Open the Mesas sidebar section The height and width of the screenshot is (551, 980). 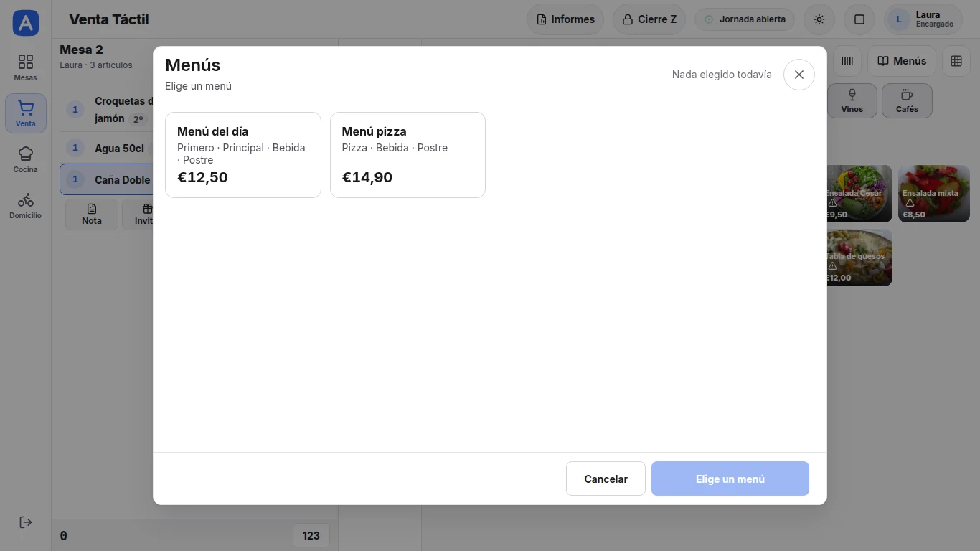pyautogui.click(x=26, y=67)
